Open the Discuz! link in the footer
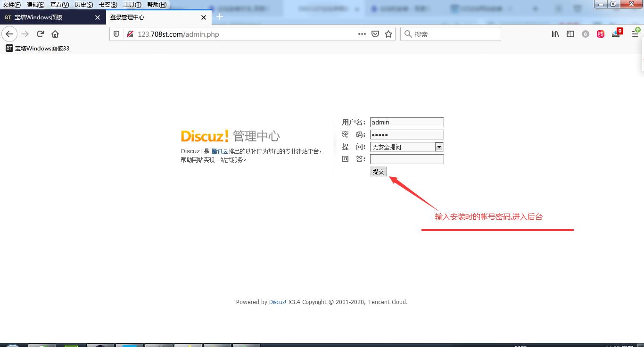The width and height of the screenshot is (644, 347). coord(278,302)
